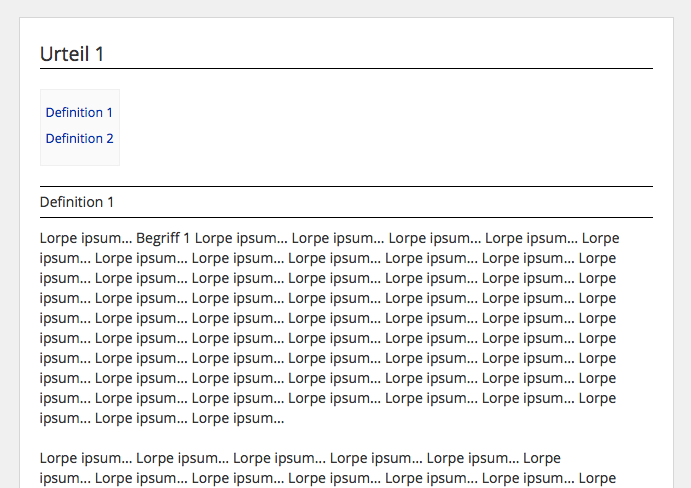Viewport: 691px width, 488px height.
Task: Click the horizontal rule beneath Urteil 1
Action: (346, 69)
